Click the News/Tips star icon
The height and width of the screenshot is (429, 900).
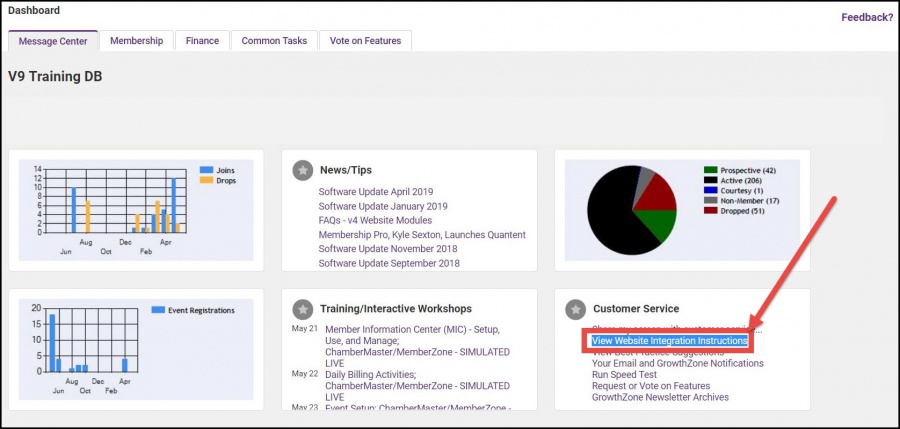[302, 170]
